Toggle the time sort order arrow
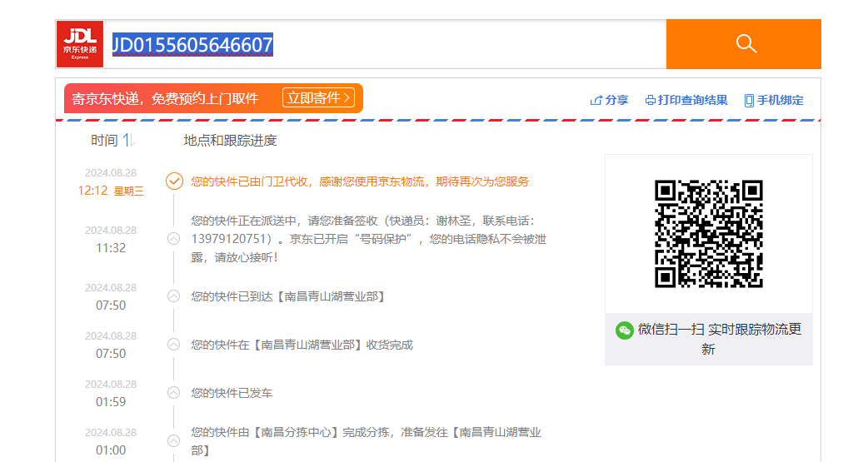The width and height of the screenshot is (868, 462). [x=128, y=140]
